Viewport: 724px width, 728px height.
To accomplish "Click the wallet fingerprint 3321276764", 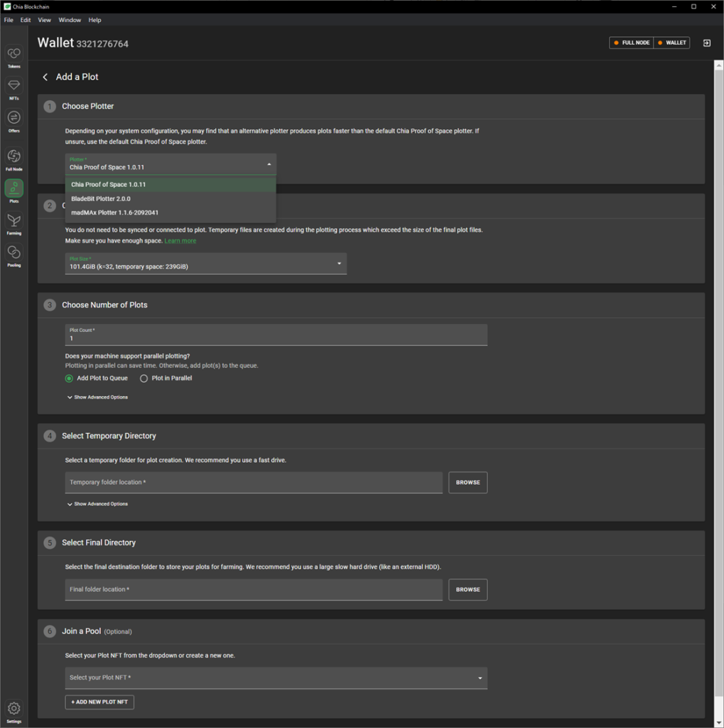I will [102, 44].
